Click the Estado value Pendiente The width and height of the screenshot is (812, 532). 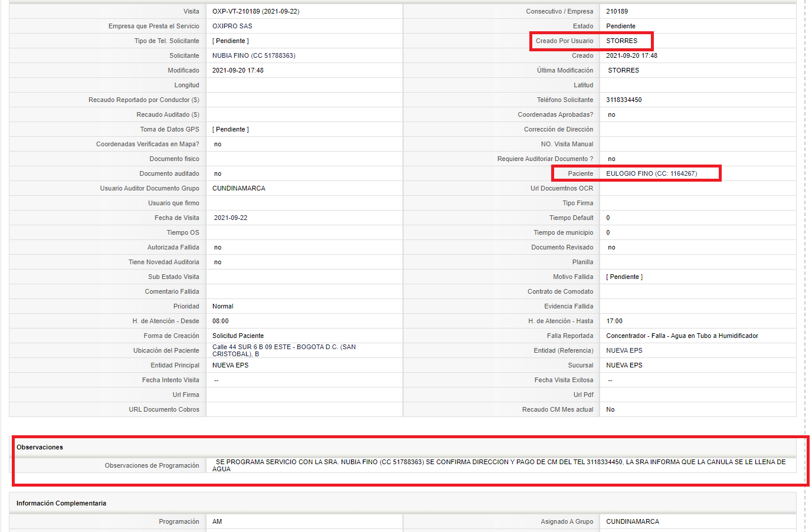(620, 26)
